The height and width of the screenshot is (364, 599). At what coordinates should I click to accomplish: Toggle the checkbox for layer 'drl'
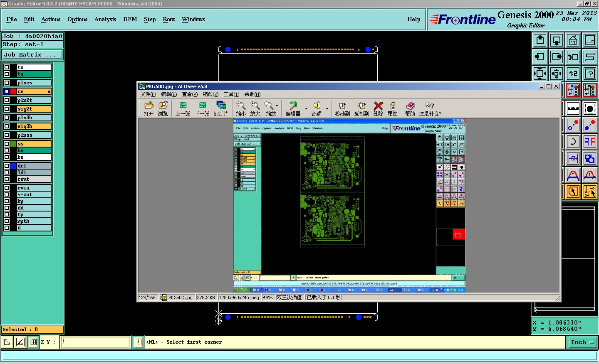7,166
